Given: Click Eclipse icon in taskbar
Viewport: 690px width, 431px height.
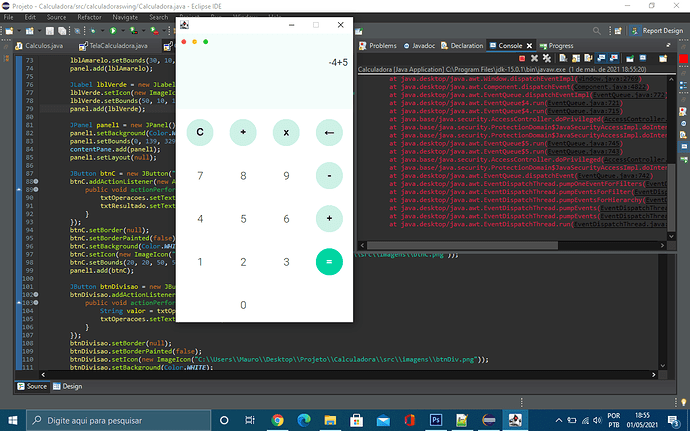Looking at the screenshot, I should 488,420.
